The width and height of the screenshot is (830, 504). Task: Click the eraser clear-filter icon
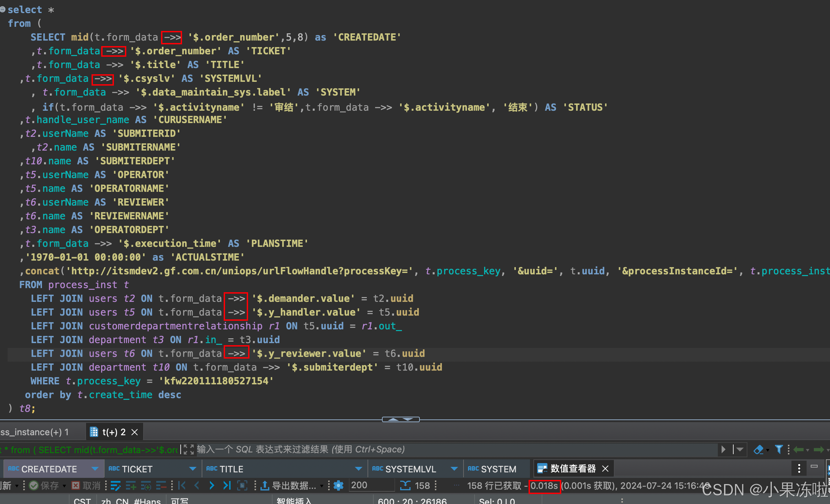click(758, 449)
